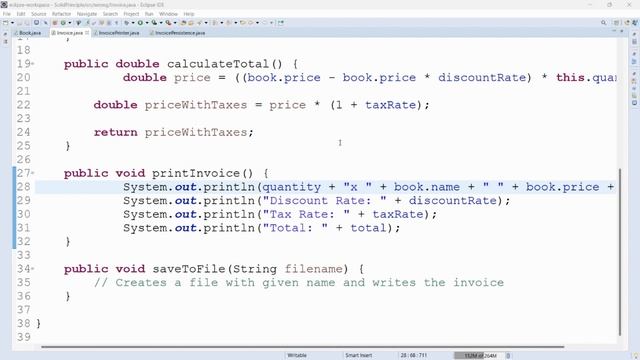This screenshot has height=360, width=640.
Task: Click the heap memory usage indicator
Action: pyautogui.click(x=480, y=356)
